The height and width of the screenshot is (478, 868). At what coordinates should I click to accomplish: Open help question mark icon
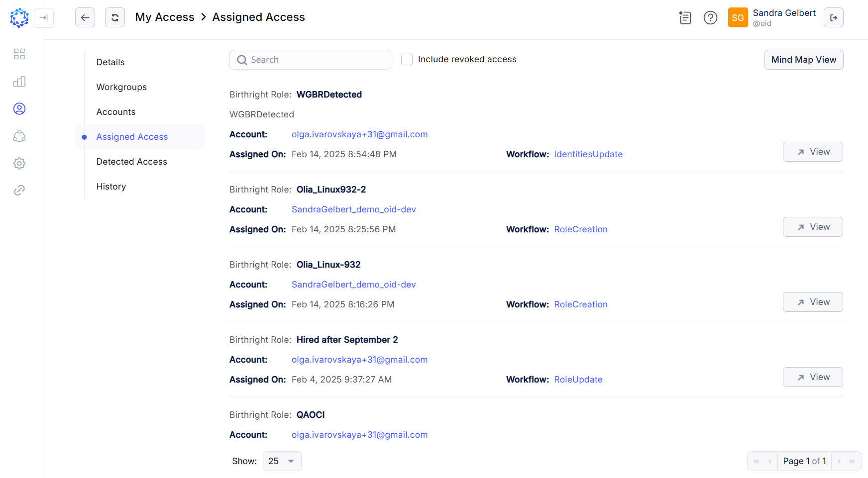coord(710,18)
